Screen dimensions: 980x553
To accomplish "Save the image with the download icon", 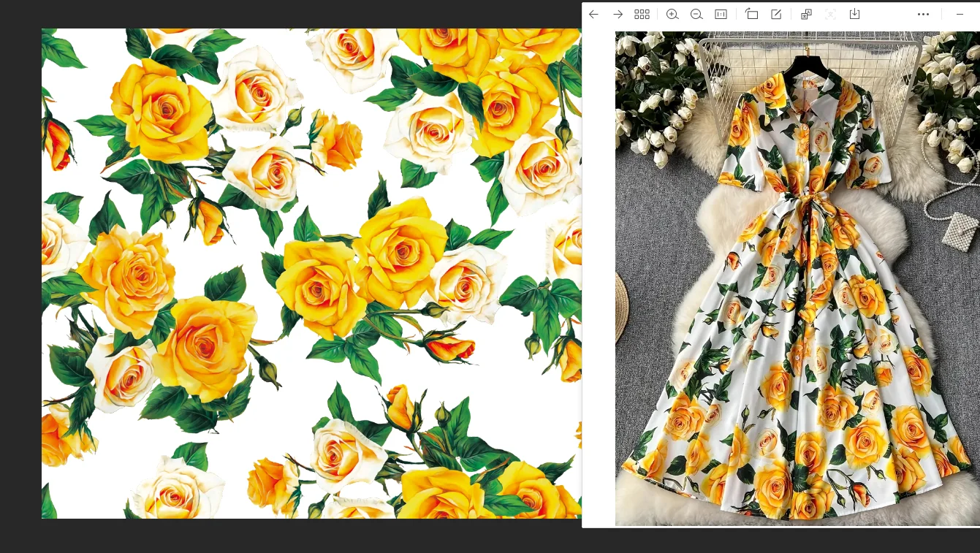I will click(x=854, y=15).
